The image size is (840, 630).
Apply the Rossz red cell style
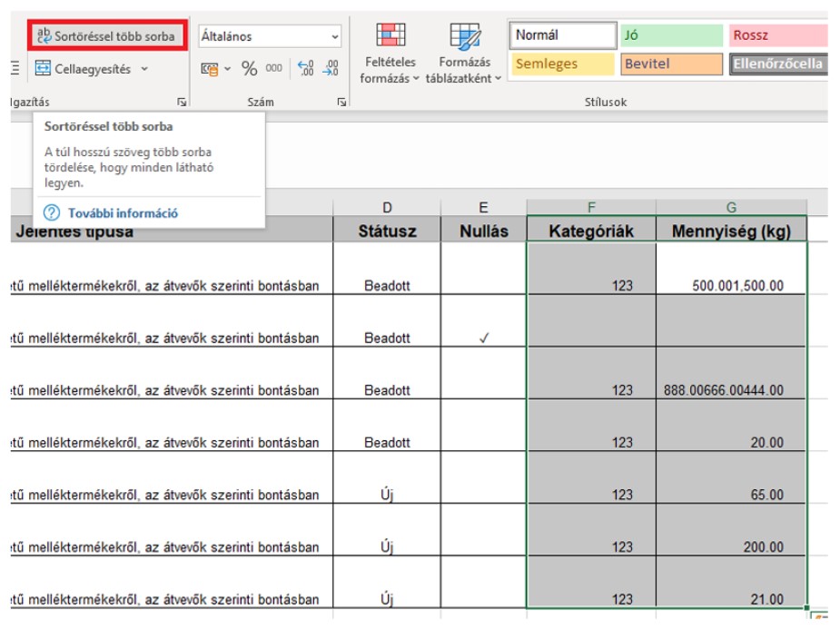777,36
